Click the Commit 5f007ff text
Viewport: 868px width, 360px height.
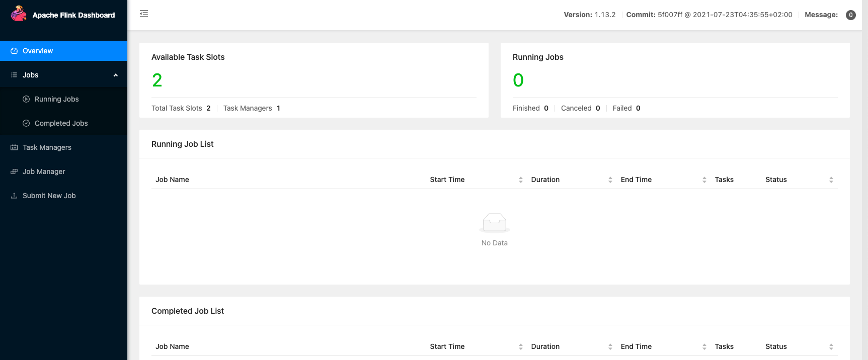709,15
